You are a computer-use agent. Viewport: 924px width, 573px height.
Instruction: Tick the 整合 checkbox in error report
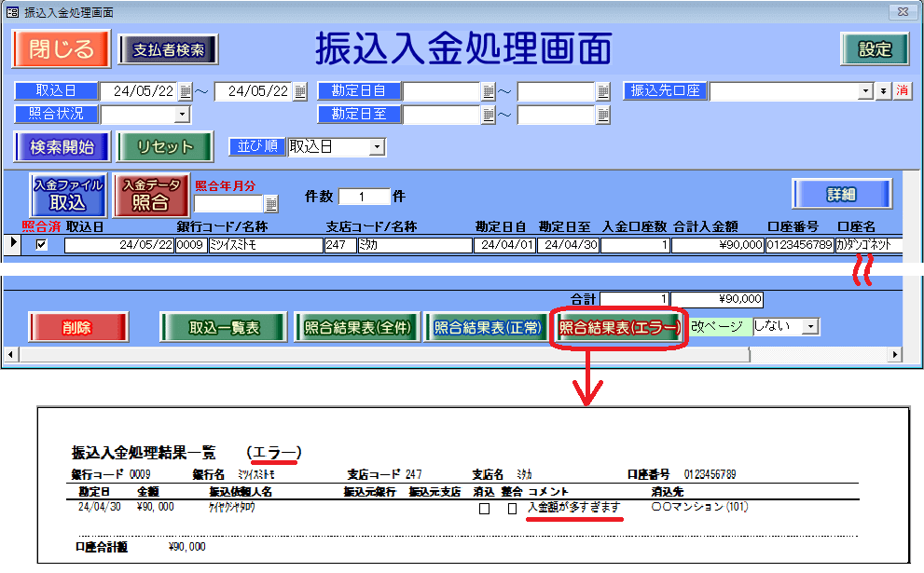coord(511,509)
